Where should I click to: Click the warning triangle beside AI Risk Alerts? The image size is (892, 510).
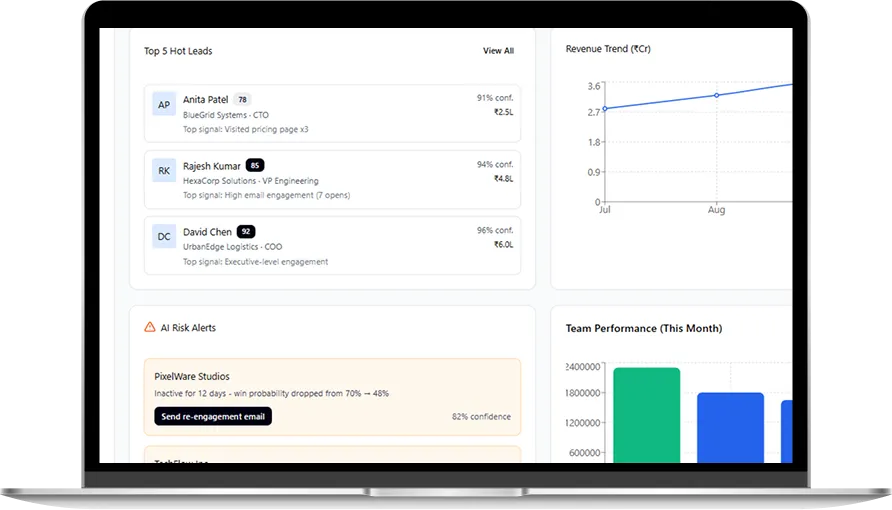(x=150, y=327)
